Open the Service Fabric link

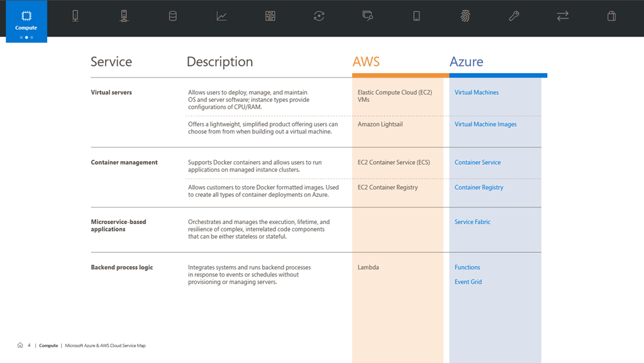coord(472,222)
